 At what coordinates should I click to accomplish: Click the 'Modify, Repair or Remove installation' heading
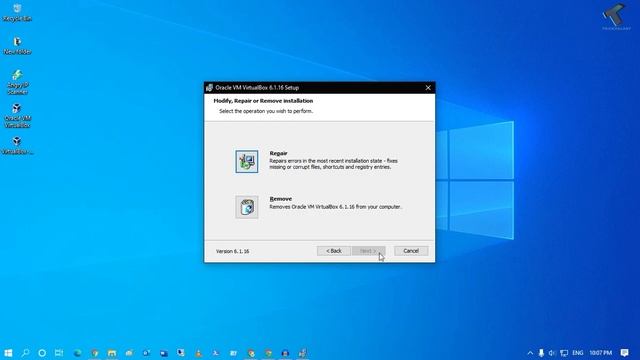(263, 101)
